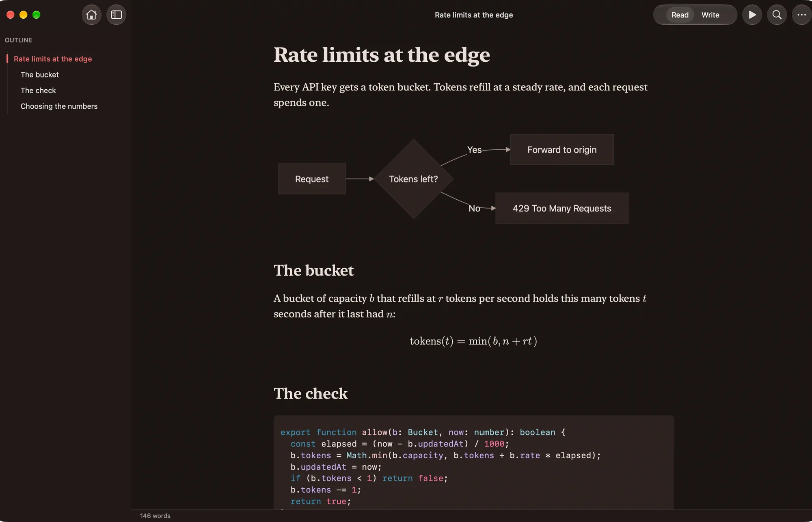Screen dimensions: 812x522
Task: Click 'The check' section heading in document
Action: [311, 393]
